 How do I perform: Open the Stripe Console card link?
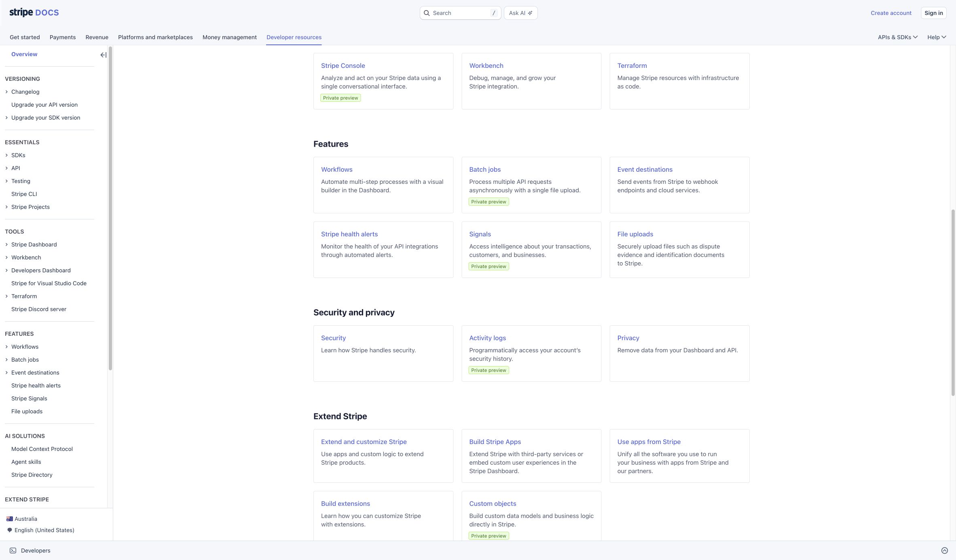click(343, 65)
